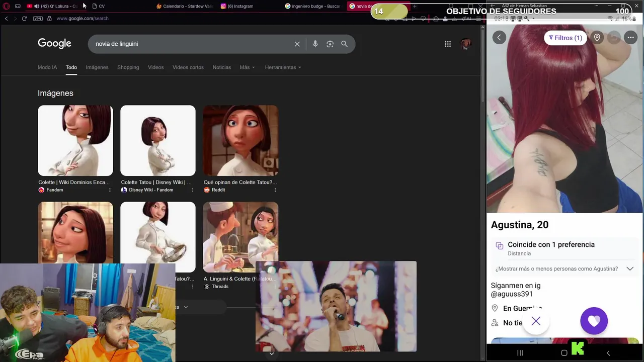Viewport: 644px width, 362px height.
Task: Select the Shopping results tab
Action: pos(128,67)
